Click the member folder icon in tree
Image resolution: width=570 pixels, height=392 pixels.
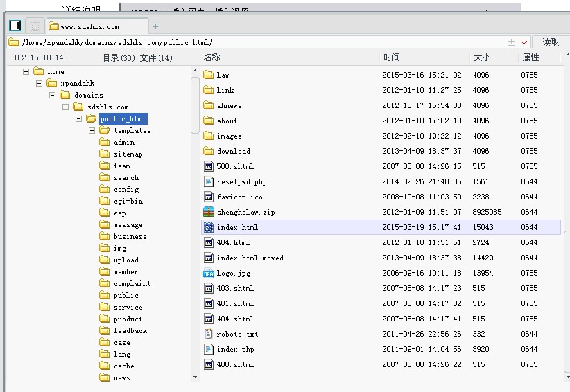point(104,271)
